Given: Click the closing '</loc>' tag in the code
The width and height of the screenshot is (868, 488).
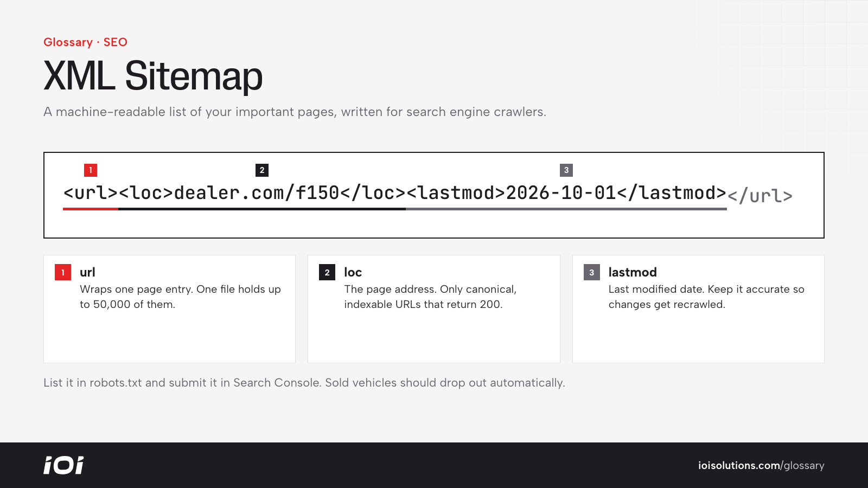Looking at the screenshot, I should pyautogui.click(x=373, y=192).
